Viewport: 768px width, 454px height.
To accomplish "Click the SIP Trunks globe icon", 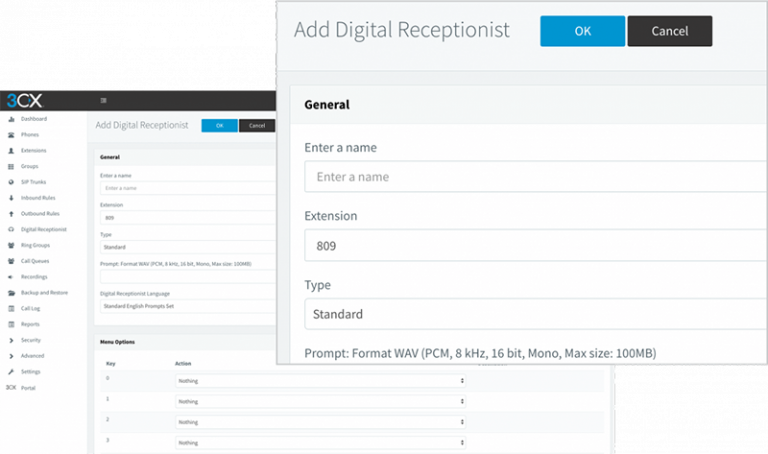I will tap(11, 182).
